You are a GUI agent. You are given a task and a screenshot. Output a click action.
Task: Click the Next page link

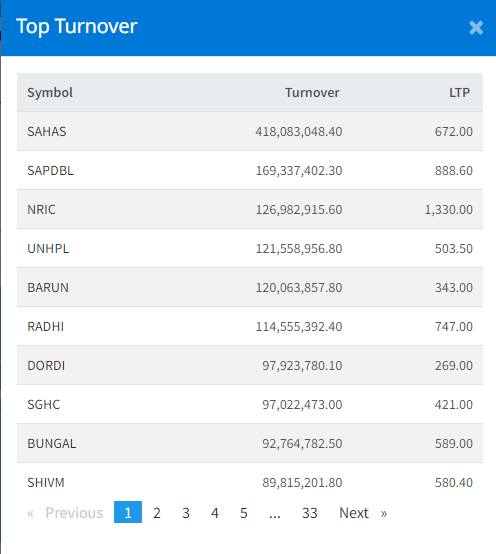pyautogui.click(x=363, y=513)
